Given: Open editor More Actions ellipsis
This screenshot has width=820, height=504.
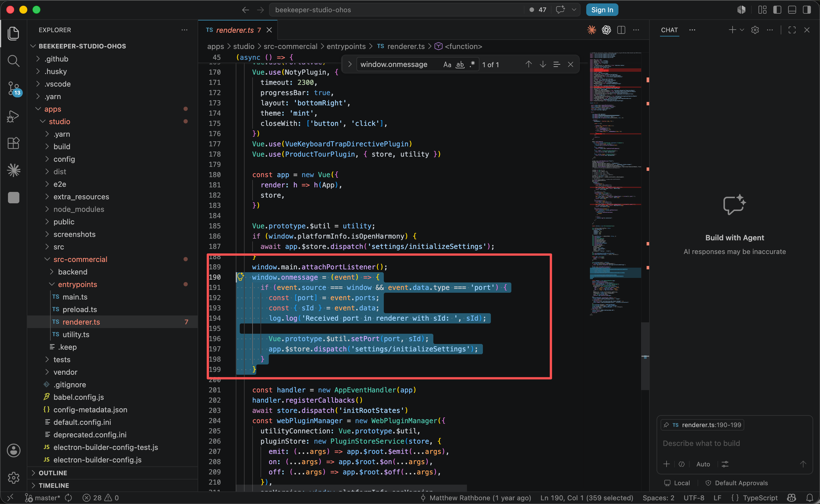Looking at the screenshot, I should coord(636,30).
